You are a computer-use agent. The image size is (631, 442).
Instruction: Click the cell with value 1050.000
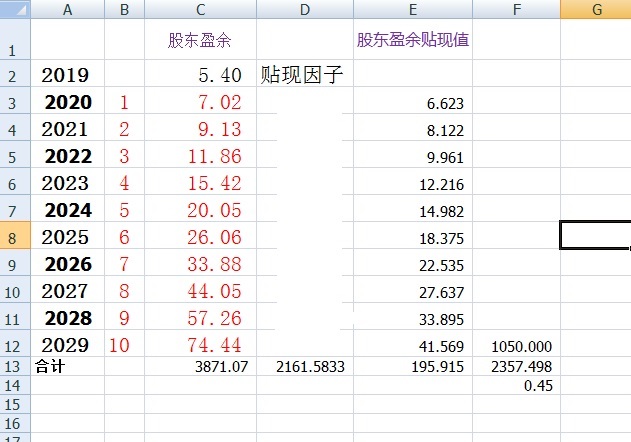pyautogui.click(x=516, y=343)
